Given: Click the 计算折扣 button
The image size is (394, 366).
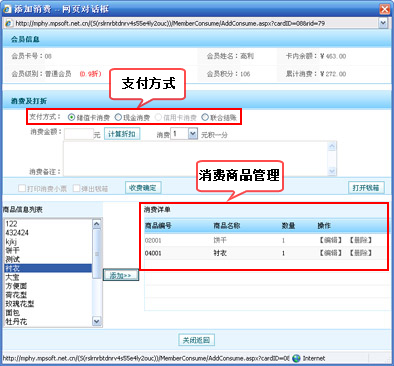Looking at the screenshot, I should (122, 134).
